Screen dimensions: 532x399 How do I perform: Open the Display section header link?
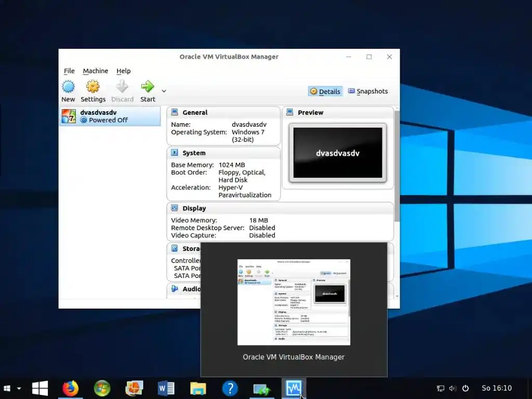point(194,208)
